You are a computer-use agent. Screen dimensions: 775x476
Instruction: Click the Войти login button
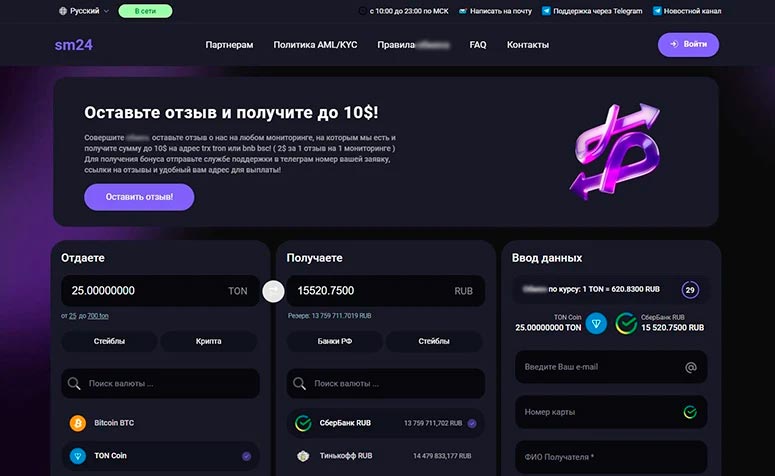[688, 44]
